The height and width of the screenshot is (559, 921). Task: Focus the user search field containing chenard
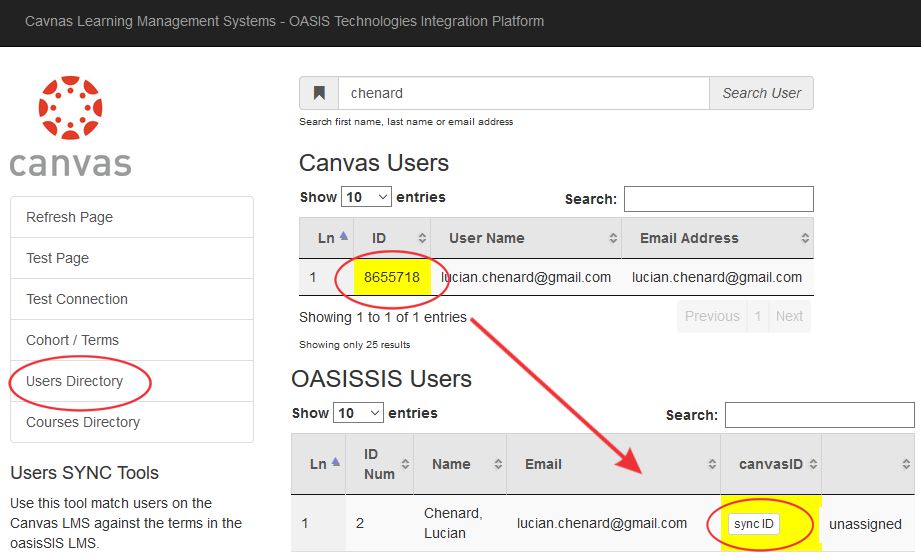pyautogui.click(x=524, y=93)
